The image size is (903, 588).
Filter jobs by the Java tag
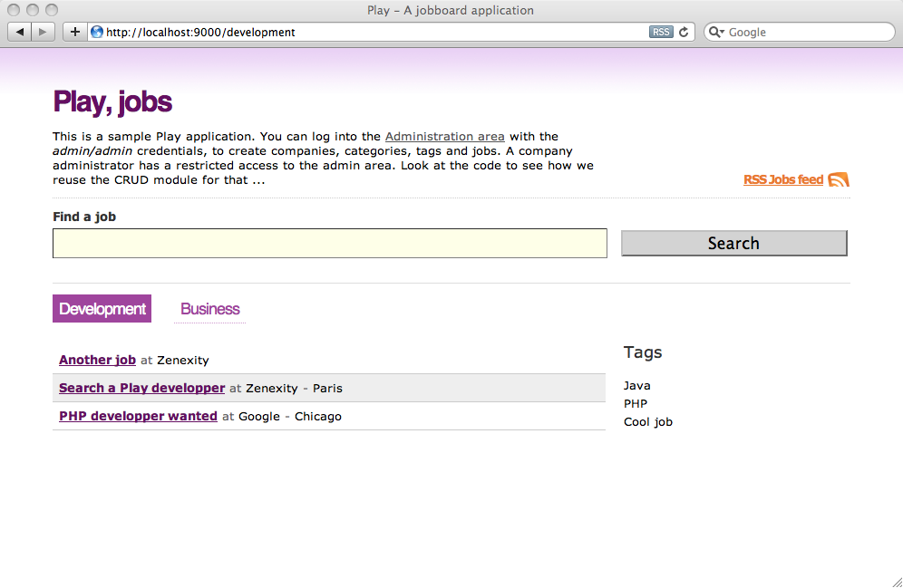point(636,386)
